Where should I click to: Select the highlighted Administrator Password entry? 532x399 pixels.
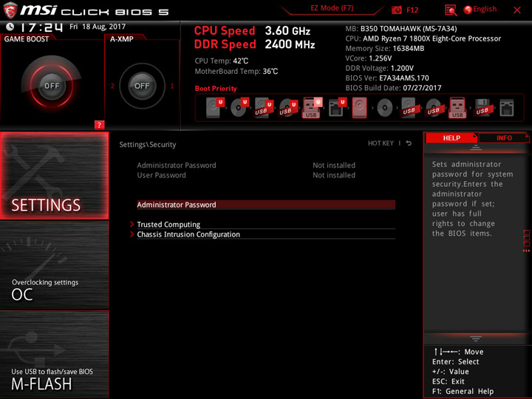pyautogui.click(x=266, y=205)
